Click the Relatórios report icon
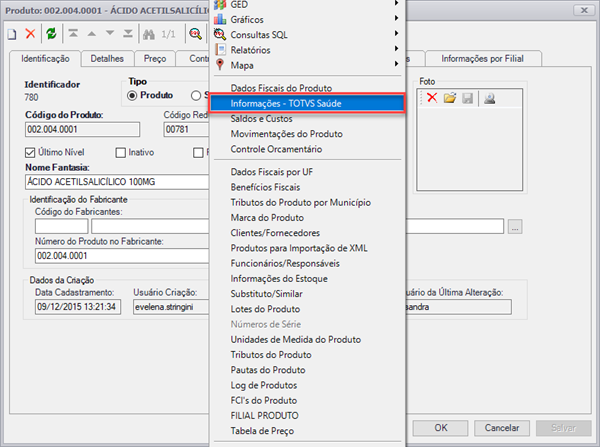 [x=221, y=49]
